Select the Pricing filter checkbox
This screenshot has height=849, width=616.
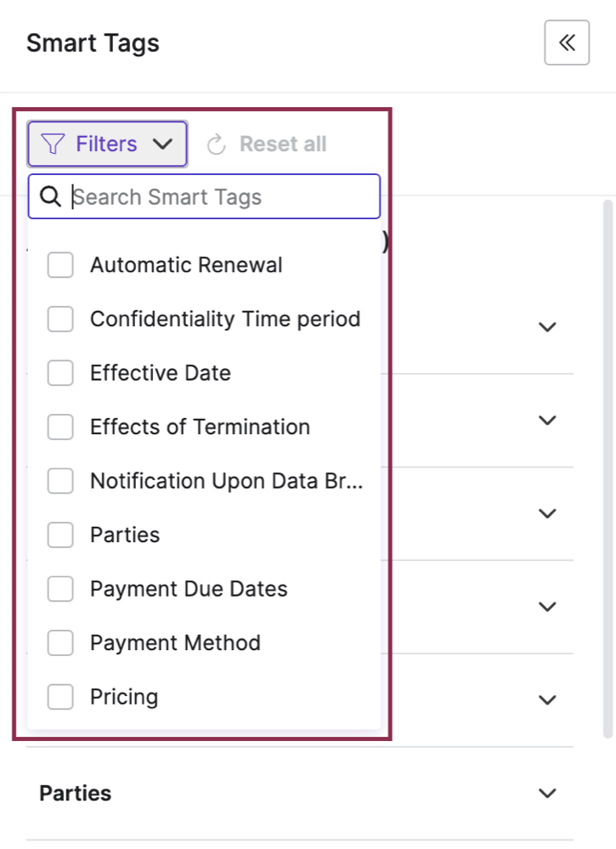coord(59,696)
